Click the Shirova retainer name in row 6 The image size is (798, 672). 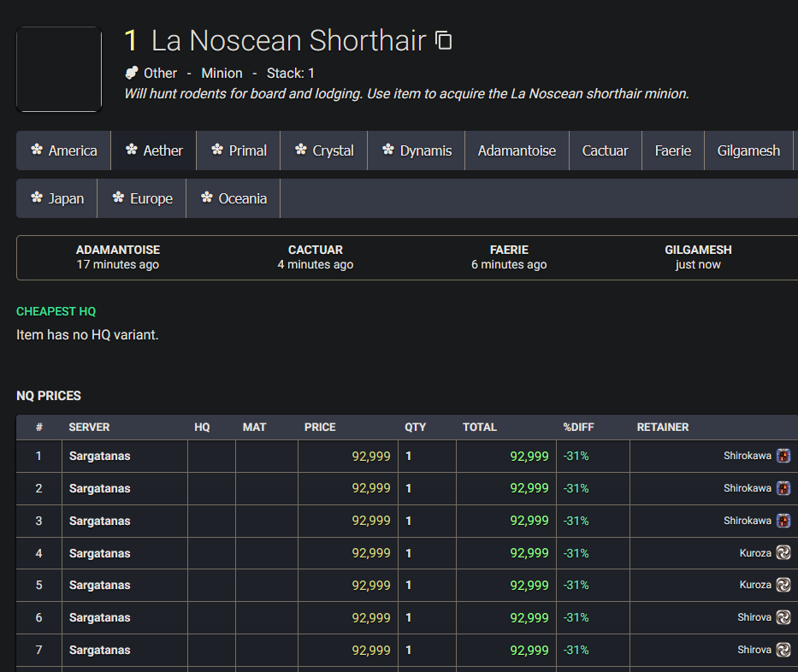pyautogui.click(x=754, y=617)
